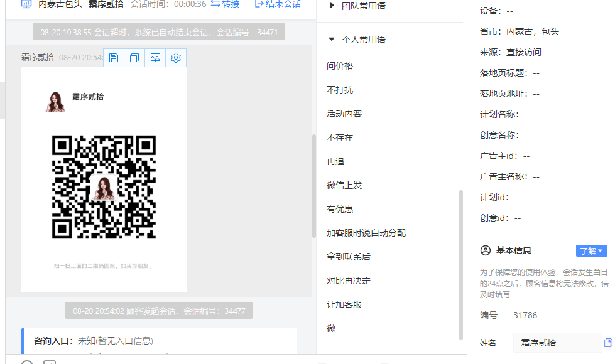Click the sender name 霜序贰拾 above the image
The image size is (615, 364).
pos(37,57)
